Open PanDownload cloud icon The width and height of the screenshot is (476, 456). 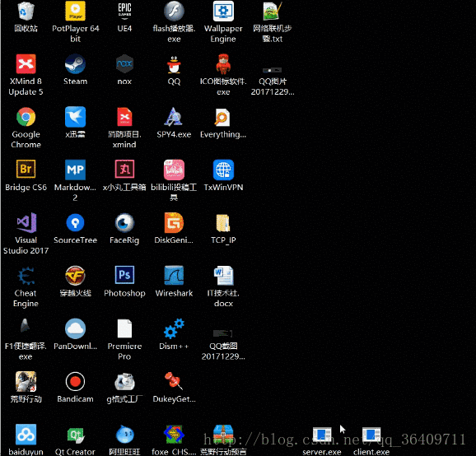[75, 328]
